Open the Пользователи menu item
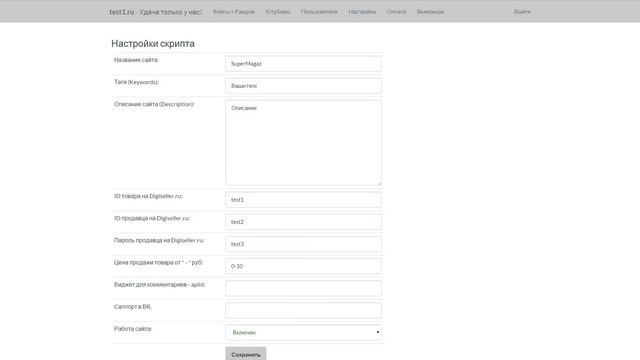This screenshot has width=640, height=360. click(x=319, y=12)
